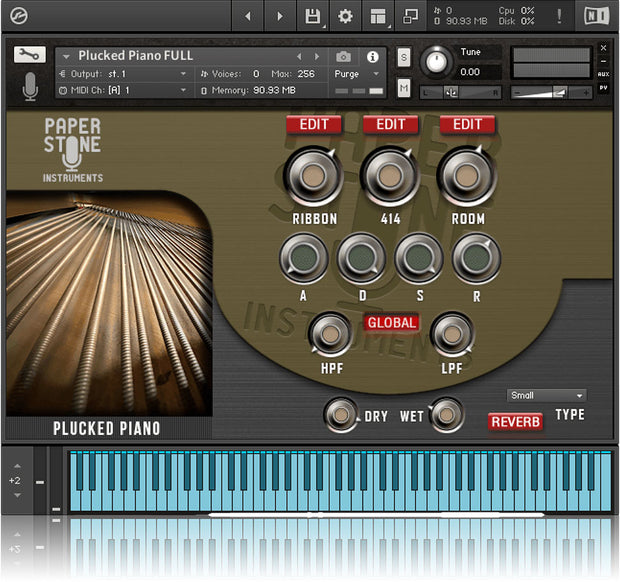Open the save menu small arrow
This screenshot has height=582, width=620.
324,26
